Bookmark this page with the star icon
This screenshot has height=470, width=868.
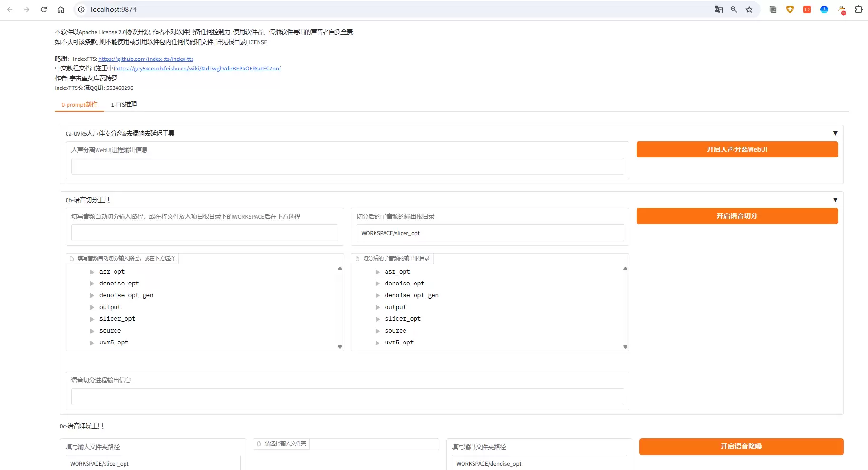click(x=749, y=10)
